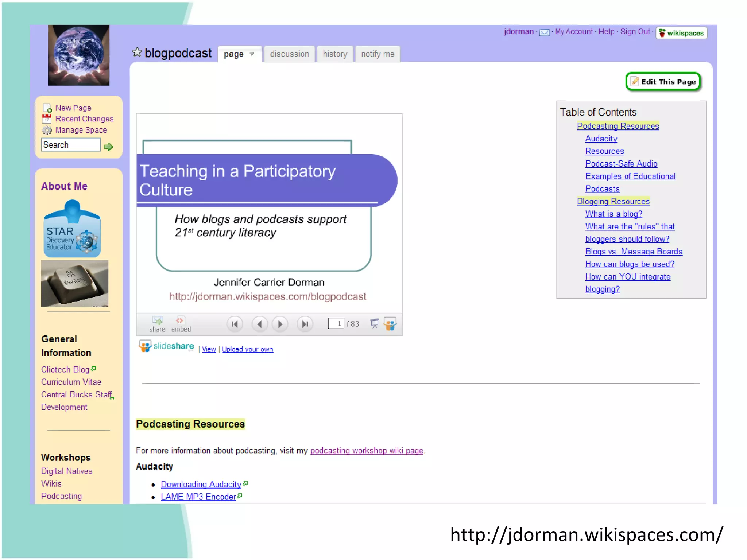This screenshot has height=560, width=747.
Task: Open Resources in Table of Contents
Action: (604, 151)
